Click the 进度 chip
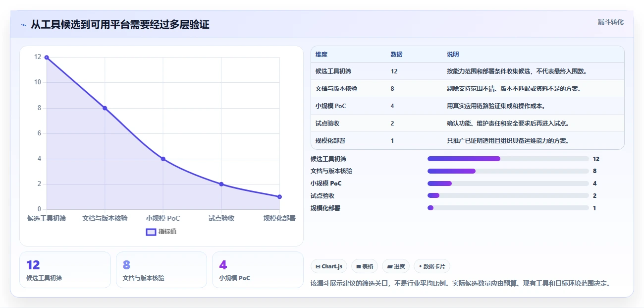The image size is (644, 308). 396,266
